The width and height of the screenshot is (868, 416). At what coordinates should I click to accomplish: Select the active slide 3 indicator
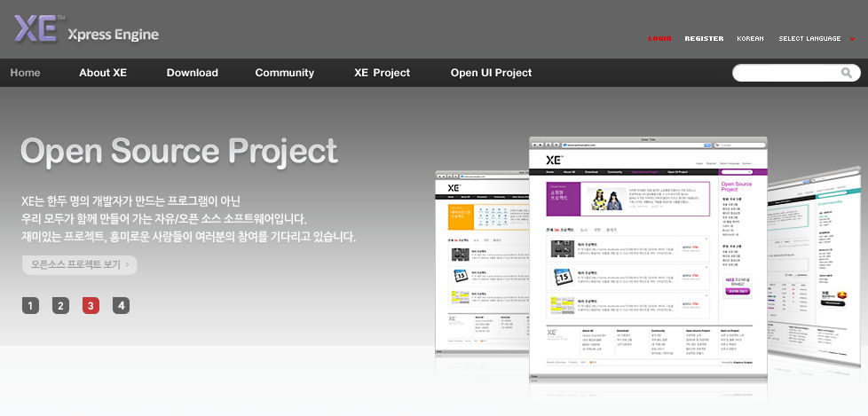coord(91,305)
